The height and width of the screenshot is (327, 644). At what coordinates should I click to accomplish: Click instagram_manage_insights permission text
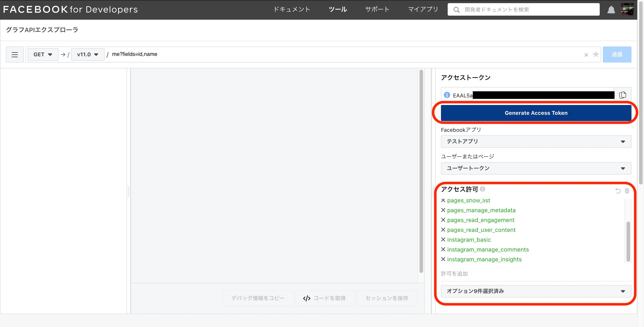pyautogui.click(x=484, y=259)
